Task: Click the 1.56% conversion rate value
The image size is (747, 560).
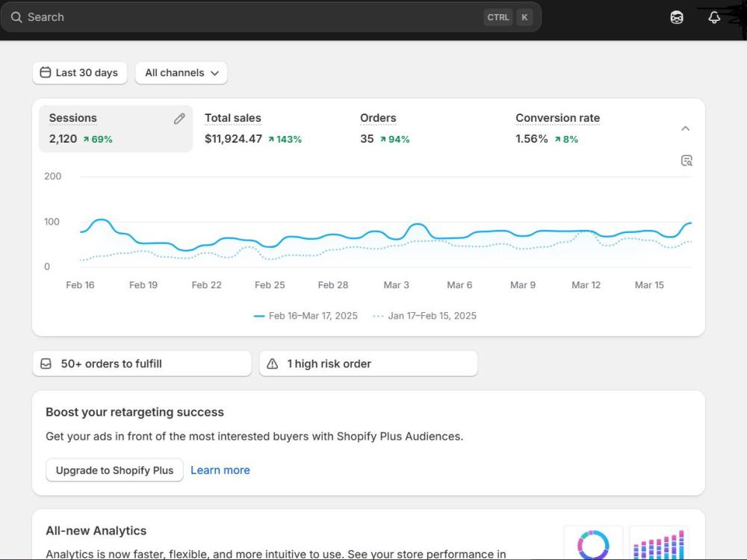Action: tap(532, 139)
